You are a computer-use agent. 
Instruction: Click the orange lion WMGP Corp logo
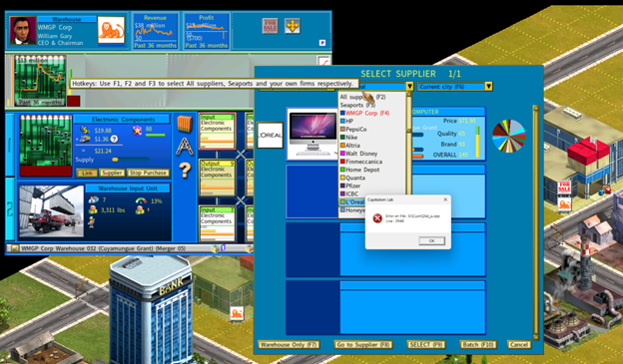click(x=111, y=30)
